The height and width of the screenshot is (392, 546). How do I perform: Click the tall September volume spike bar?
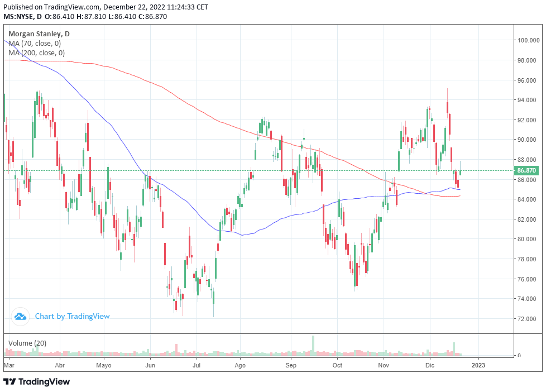click(x=313, y=345)
